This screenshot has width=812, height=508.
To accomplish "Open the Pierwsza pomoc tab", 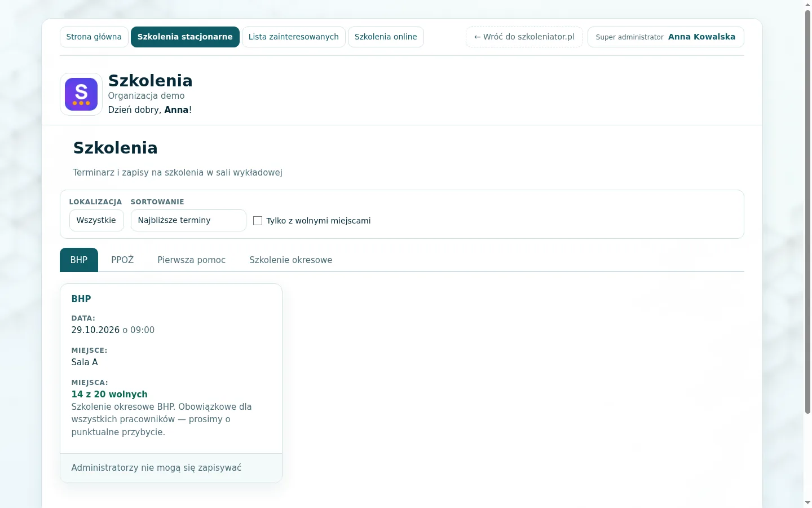I will point(192,260).
